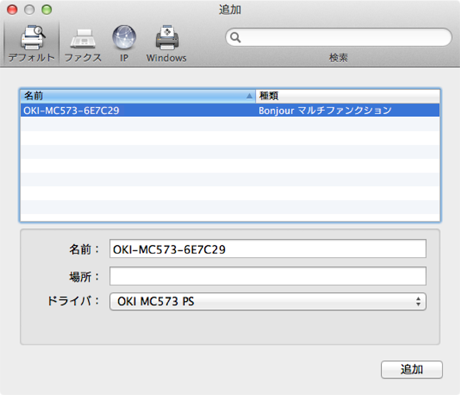This screenshot has height=395, width=460.
Task: Edit the 名前 text field
Action: coord(268,249)
